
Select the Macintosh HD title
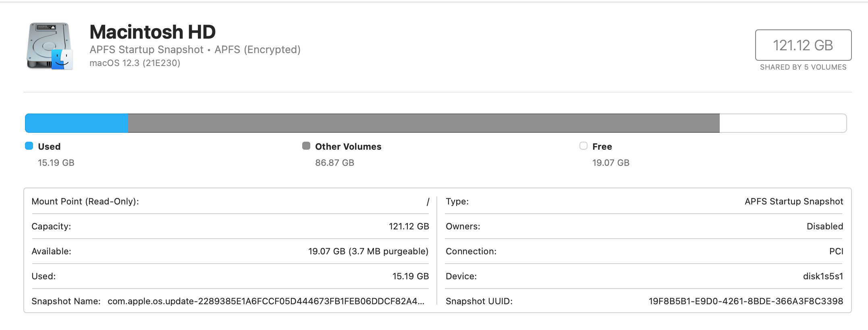click(153, 32)
